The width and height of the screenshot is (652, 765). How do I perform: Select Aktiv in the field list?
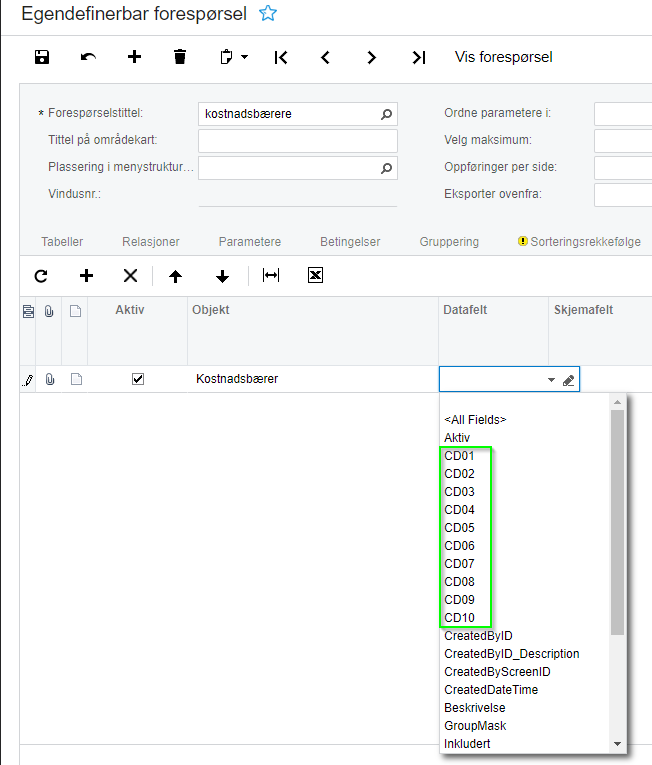tap(457, 438)
